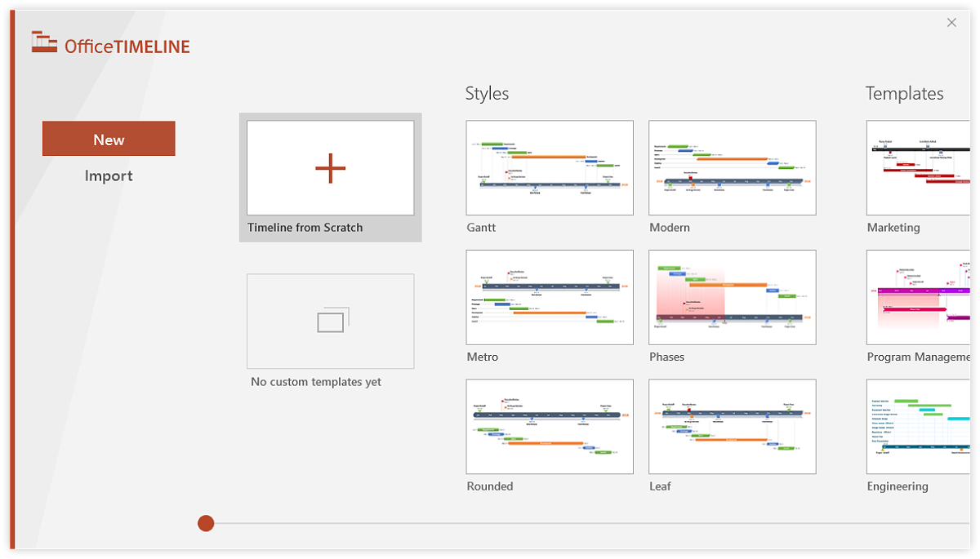Viewport: 980px width, 559px height.
Task: Open the Phases style thumbnail
Action: pyautogui.click(x=733, y=297)
